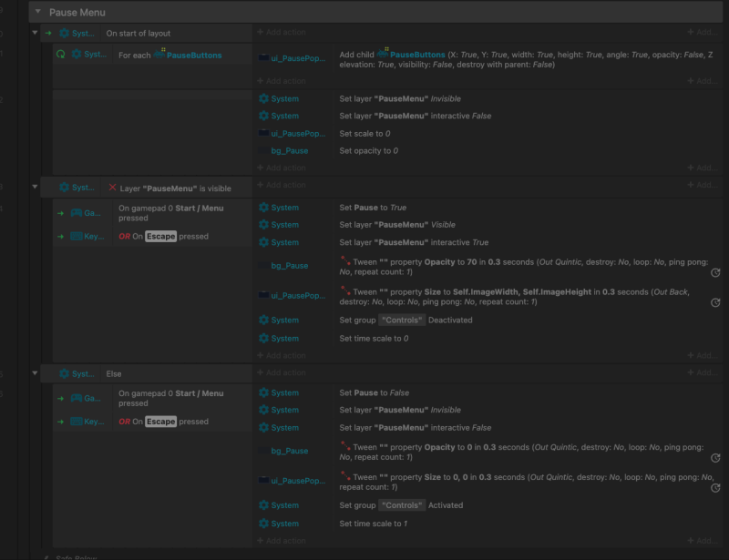
Task: Click Add action on the Layer PauseMenu is visible row
Action: (282, 185)
